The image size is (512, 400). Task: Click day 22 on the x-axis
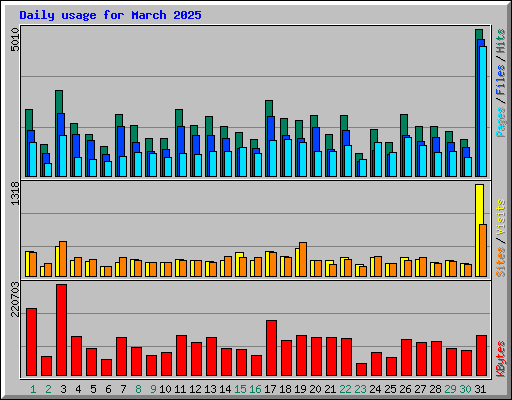coord(345,389)
